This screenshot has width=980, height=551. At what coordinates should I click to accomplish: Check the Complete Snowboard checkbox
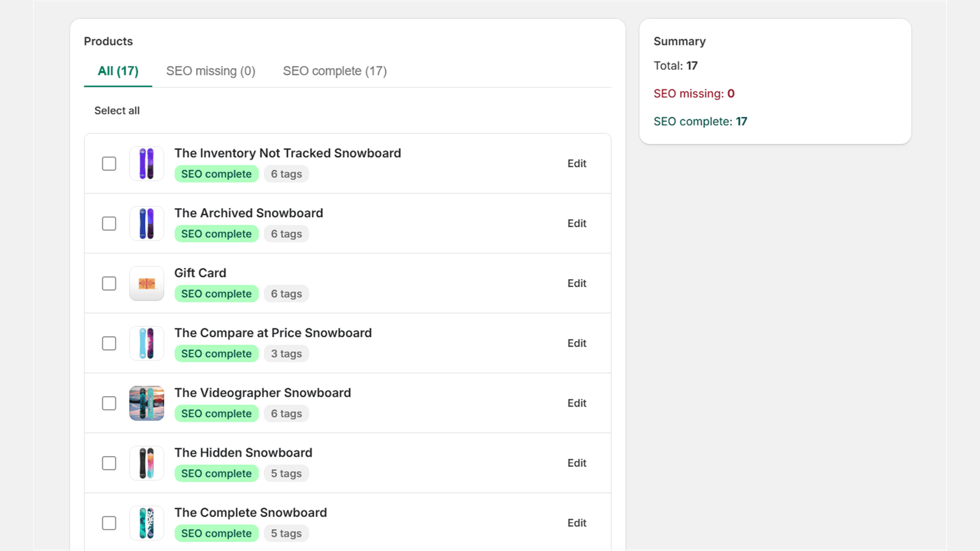[x=109, y=523]
